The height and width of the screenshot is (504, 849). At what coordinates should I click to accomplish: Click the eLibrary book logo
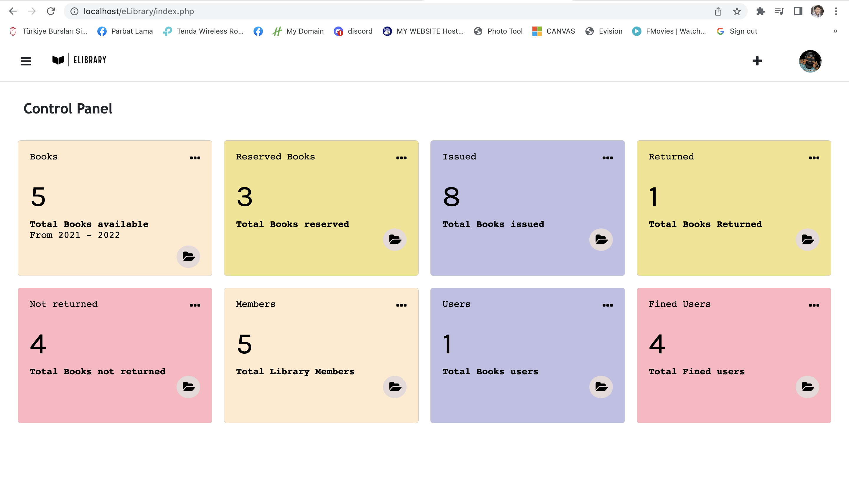click(x=79, y=60)
